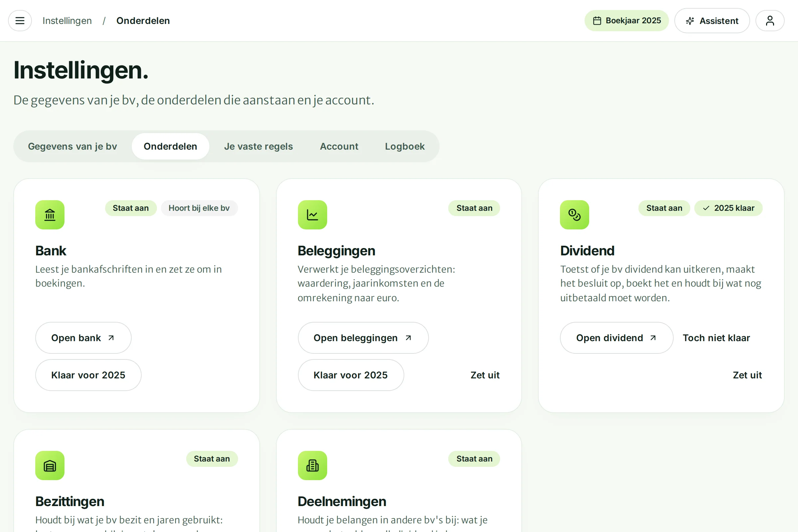Click the Bezittingen module icon

tap(50, 465)
